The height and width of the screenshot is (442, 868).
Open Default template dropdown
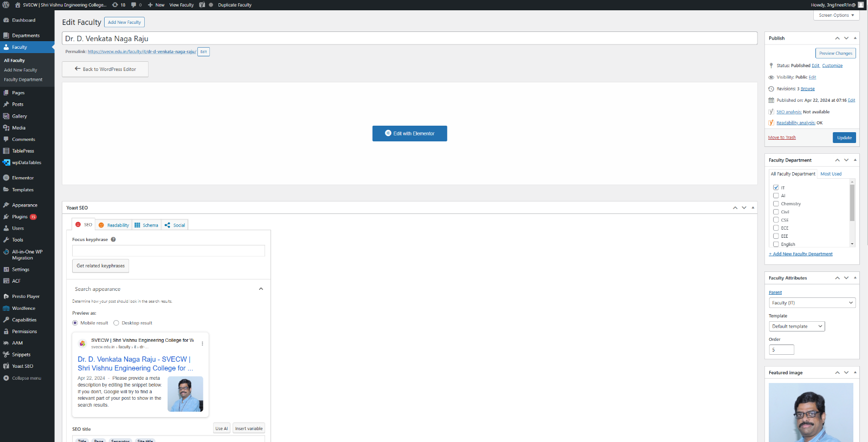click(797, 326)
